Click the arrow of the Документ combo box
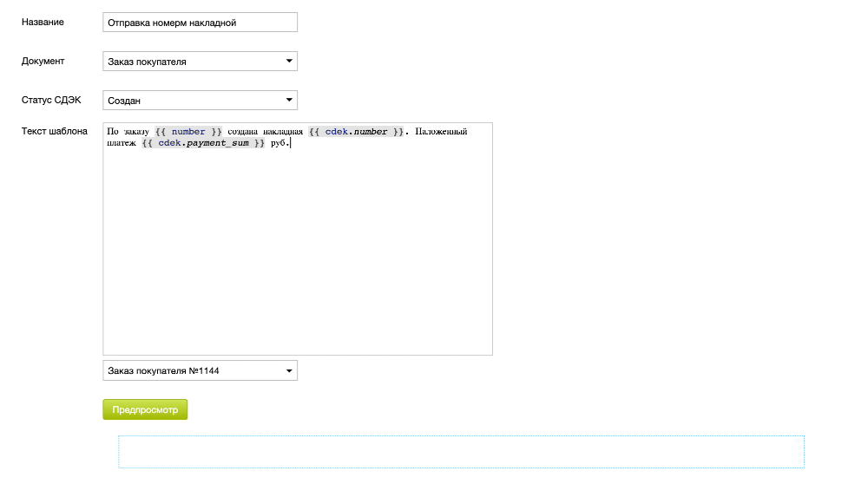This screenshot has width=868, height=497. tap(289, 62)
